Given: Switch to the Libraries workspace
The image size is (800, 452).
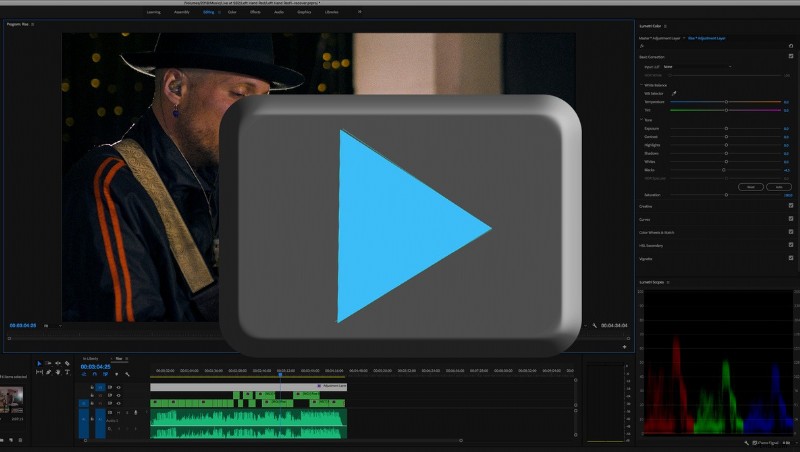Looking at the screenshot, I should (332, 12).
